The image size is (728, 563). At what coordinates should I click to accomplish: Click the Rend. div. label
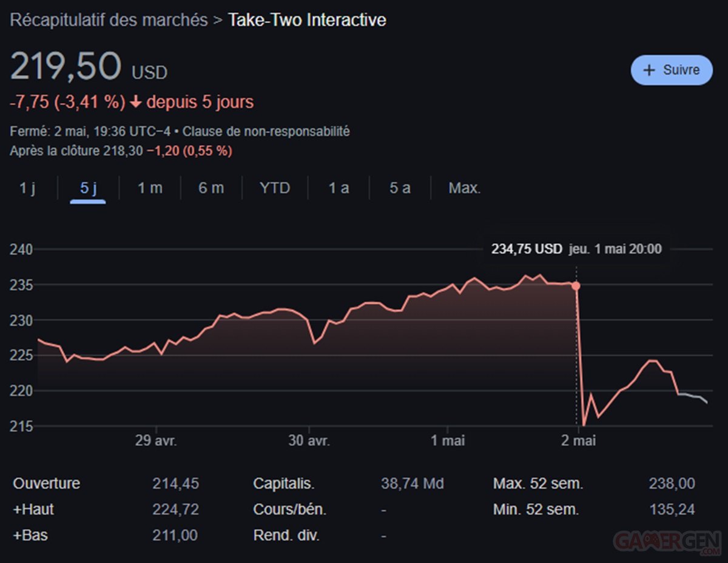(x=286, y=536)
